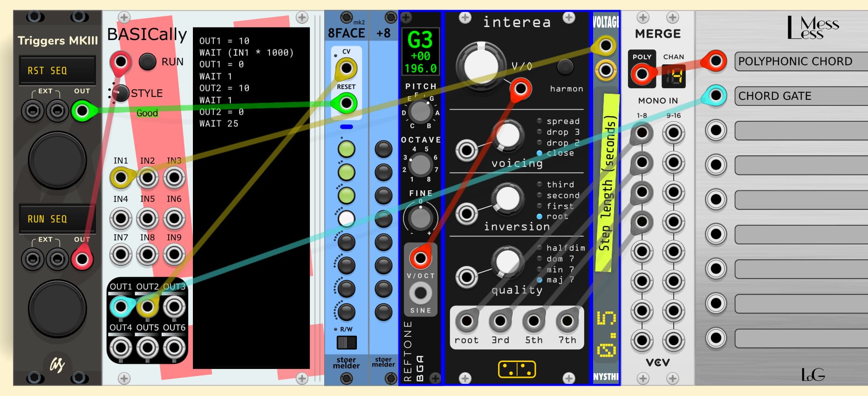
Task: Click the RUN SEQ label field
Action: (57, 219)
